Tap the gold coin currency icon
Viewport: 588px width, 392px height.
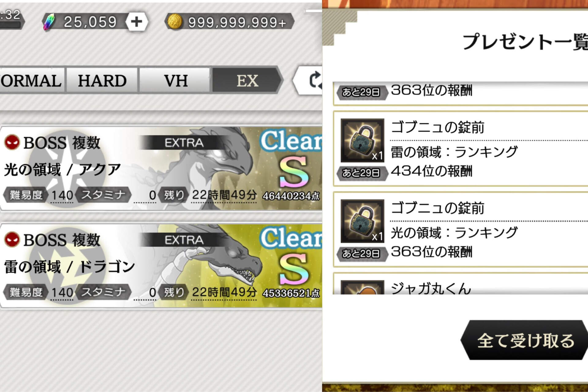click(x=175, y=22)
